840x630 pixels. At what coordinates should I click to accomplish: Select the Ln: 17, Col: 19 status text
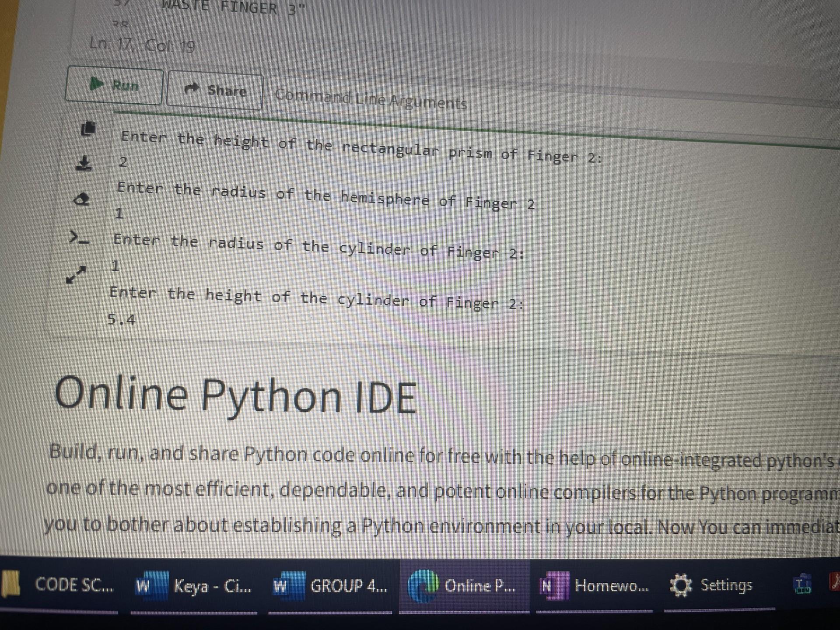pos(142,45)
